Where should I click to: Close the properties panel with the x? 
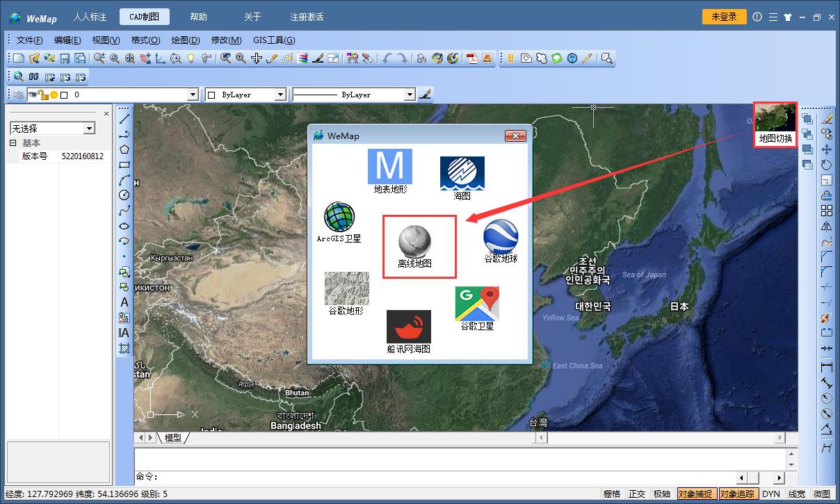tap(106, 113)
